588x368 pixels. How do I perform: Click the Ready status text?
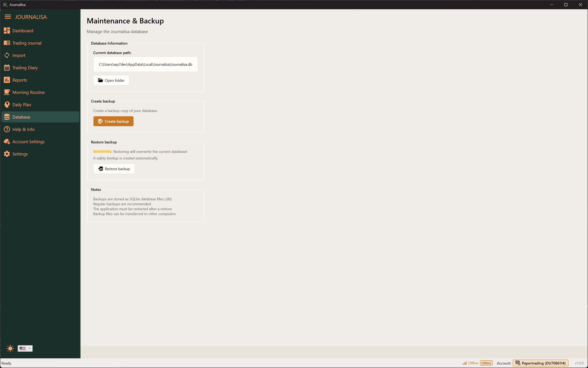pyautogui.click(x=6, y=363)
